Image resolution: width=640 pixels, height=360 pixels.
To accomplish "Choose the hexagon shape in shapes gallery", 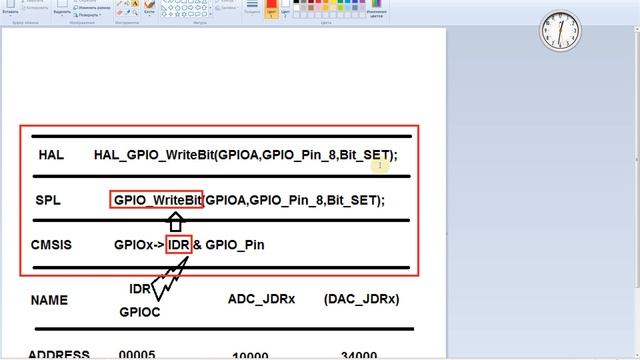I will click(x=184, y=8).
